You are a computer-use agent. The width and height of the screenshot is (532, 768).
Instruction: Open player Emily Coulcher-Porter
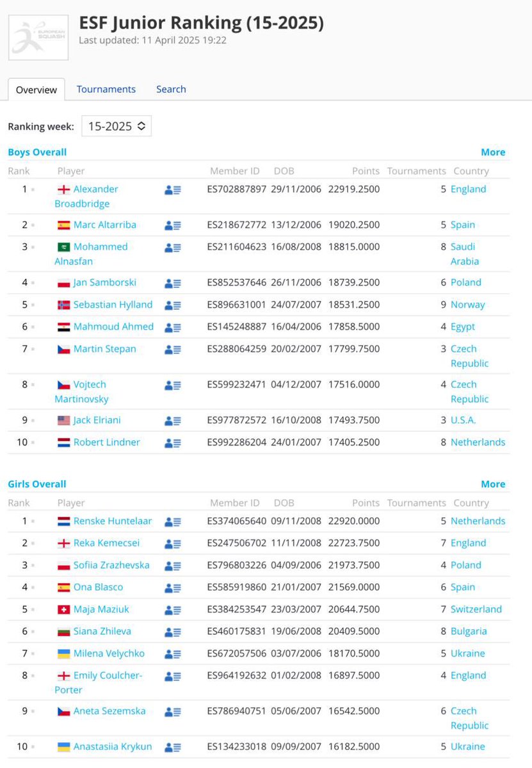tap(99, 682)
